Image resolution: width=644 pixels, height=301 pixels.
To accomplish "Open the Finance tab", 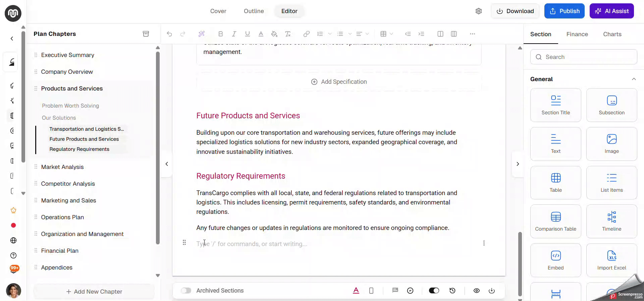I will pyautogui.click(x=577, y=34).
